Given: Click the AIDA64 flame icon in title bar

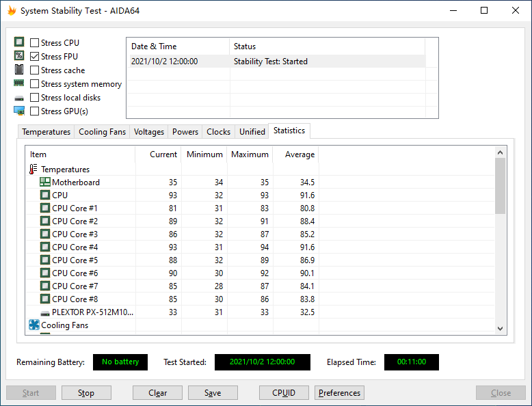Looking at the screenshot, I should (12, 10).
